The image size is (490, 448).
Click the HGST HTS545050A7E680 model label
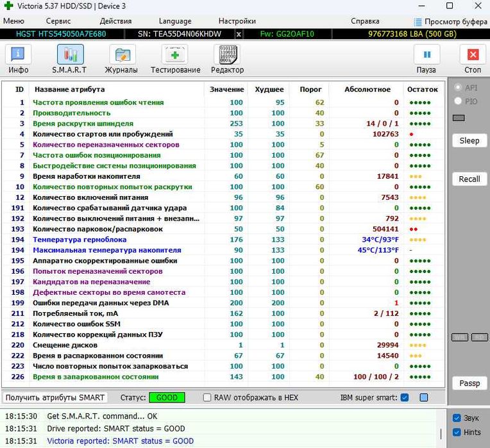point(61,34)
